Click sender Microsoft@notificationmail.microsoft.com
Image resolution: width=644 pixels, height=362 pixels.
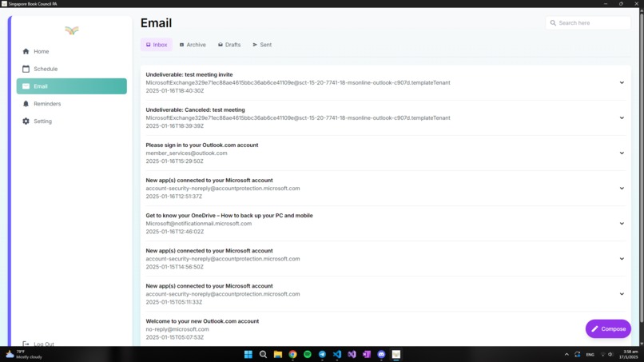(x=199, y=224)
